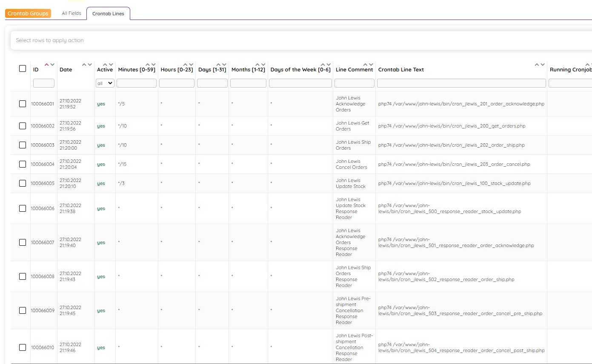The height and width of the screenshot is (364, 592).
Task: Click cron_jlewis_502_response_reader_order_ship.php text
Action: point(446,276)
